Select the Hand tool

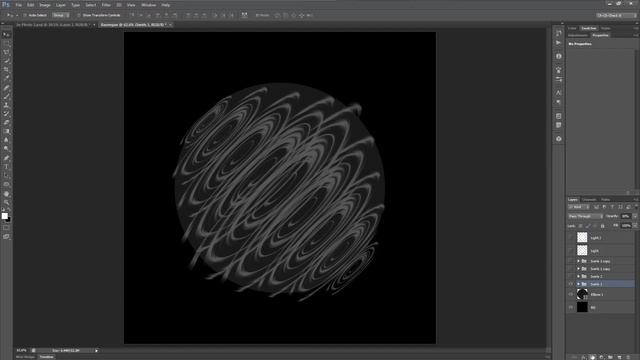click(x=6, y=194)
